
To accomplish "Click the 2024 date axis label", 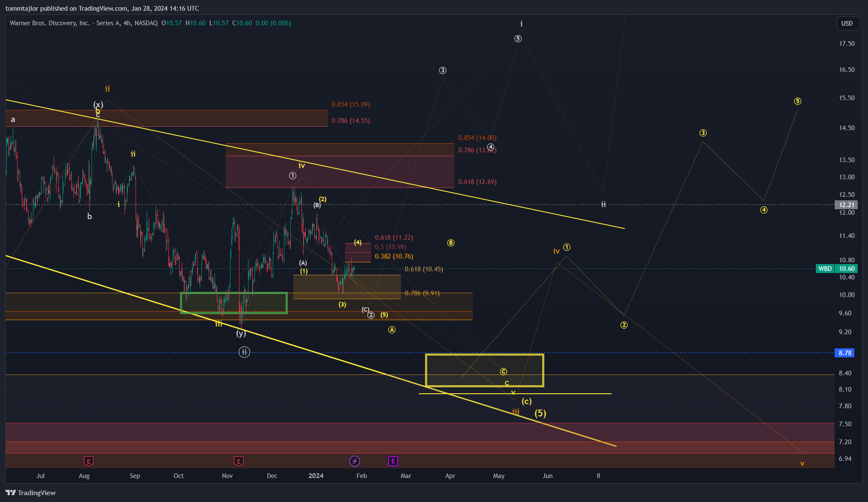I will pyautogui.click(x=316, y=476).
